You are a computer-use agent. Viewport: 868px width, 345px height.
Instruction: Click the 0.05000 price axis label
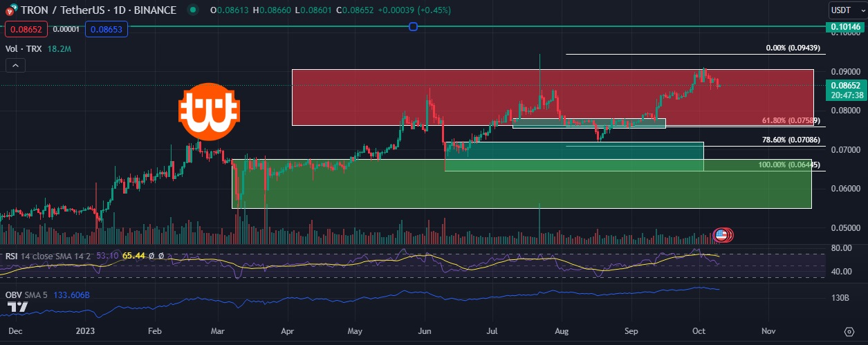point(844,227)
